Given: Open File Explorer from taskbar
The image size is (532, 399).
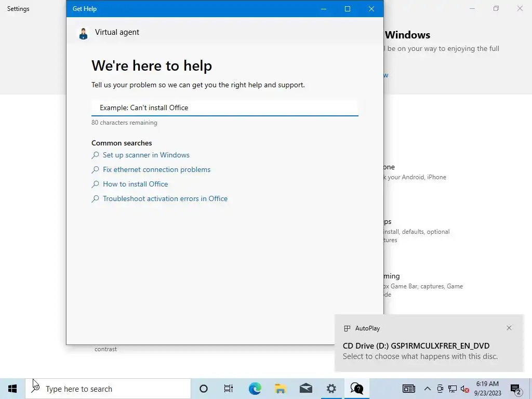Looking at the screenshot, I should tap(280, 389).
